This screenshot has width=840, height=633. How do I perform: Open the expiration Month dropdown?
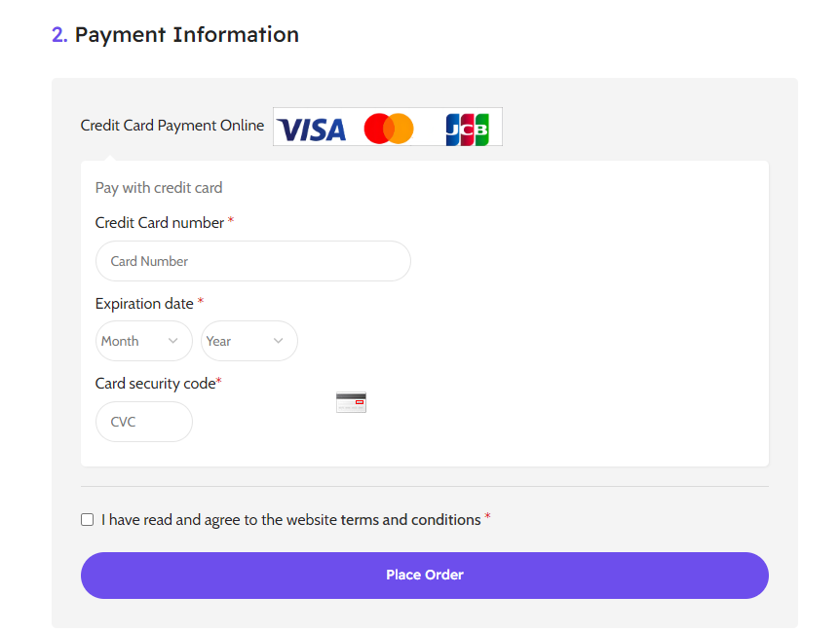(x=143, y=341)
